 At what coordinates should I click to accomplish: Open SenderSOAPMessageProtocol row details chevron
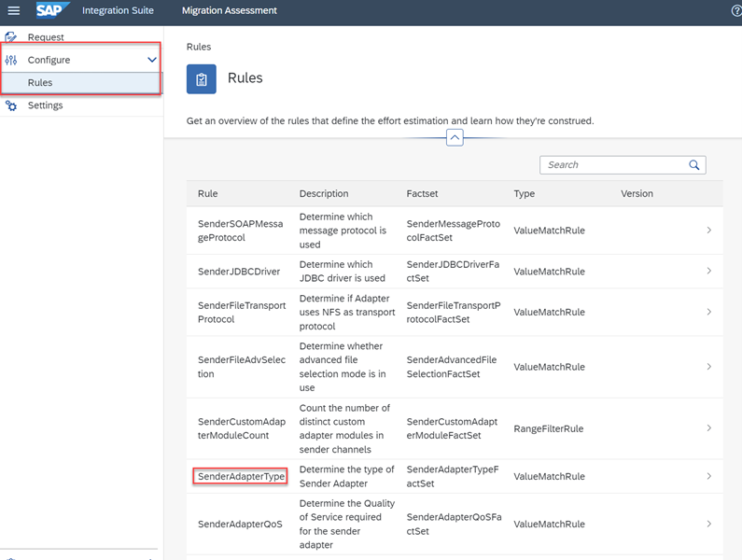pos(709,230)
